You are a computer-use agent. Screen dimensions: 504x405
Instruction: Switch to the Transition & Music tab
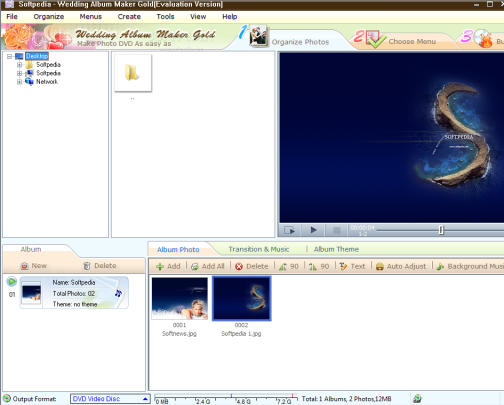[259, 249]
